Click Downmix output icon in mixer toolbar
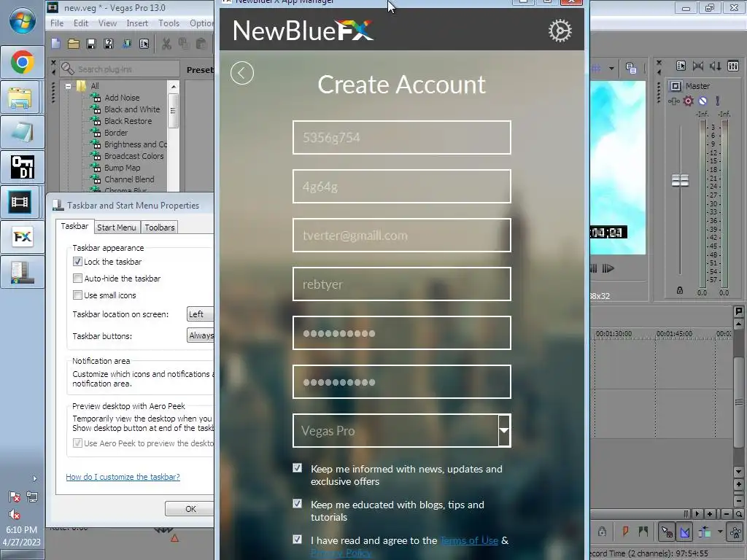747x560 pixels. click(698, 66)
